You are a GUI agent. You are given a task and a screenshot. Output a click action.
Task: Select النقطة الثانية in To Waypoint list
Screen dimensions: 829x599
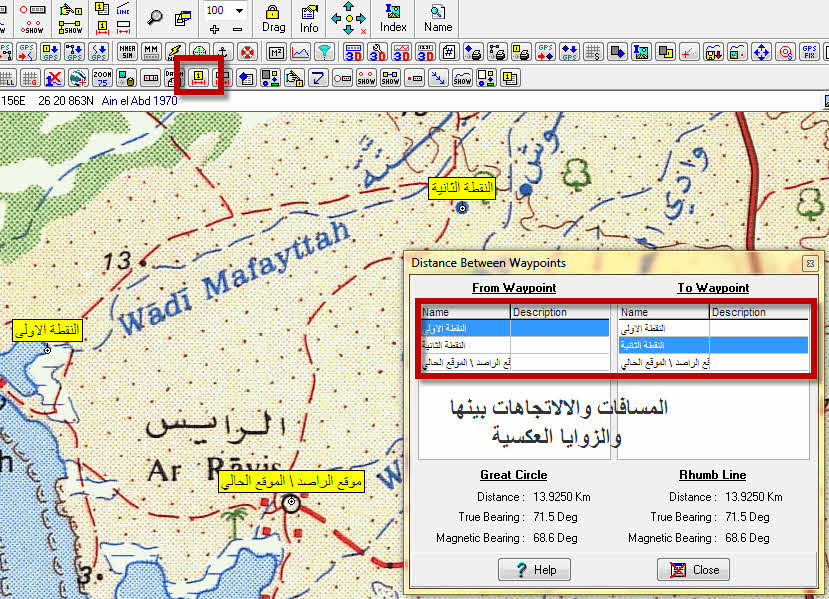(x=713, y=345)
